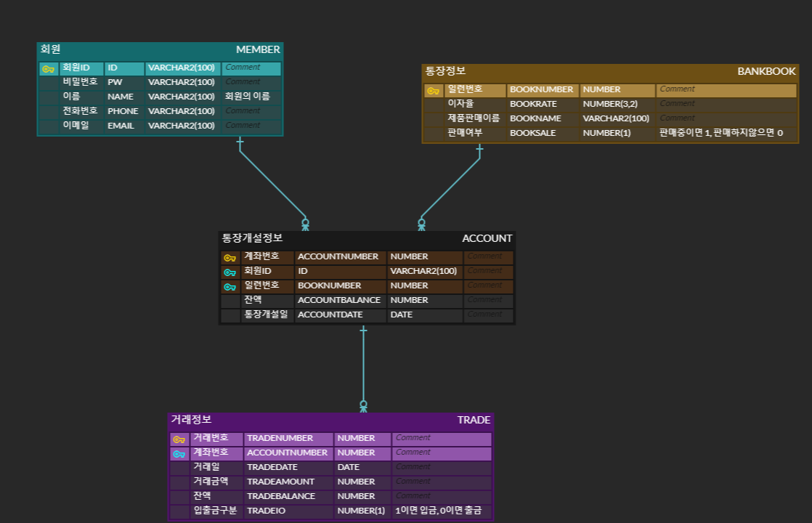Image resolution: width=812 pixels, height=523 pixels.
Task: Click the VARCHAR2(100) type in ACCOUNT table
Action: coord(423,271)
